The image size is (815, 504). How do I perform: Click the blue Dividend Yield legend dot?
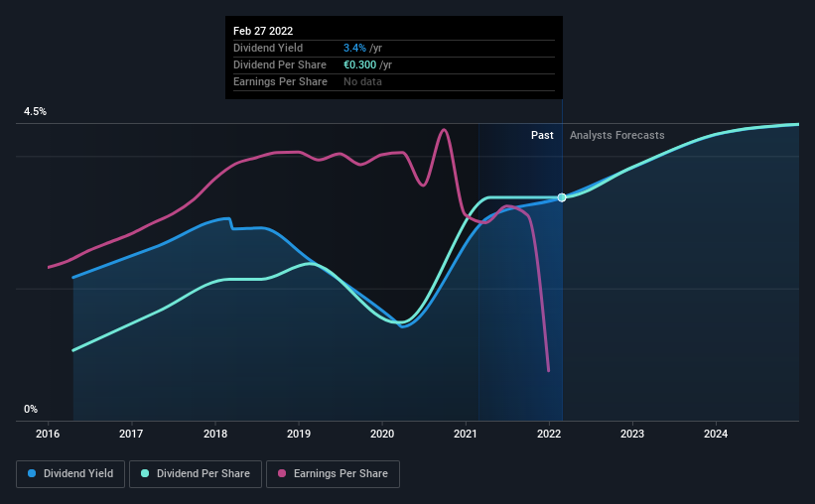(32, 473)
